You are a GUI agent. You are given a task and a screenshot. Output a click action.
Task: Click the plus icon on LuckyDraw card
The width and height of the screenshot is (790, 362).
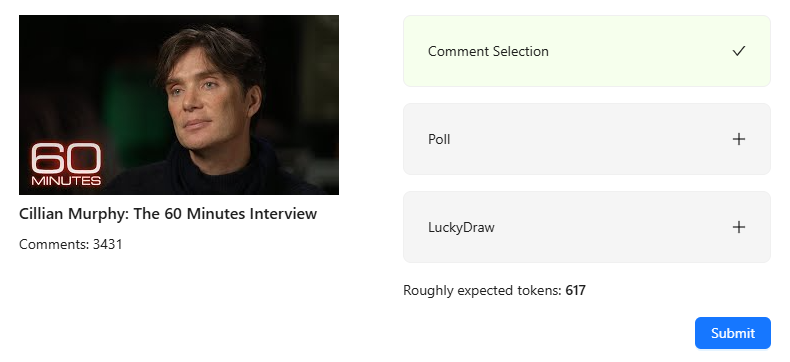pos(739,227)
